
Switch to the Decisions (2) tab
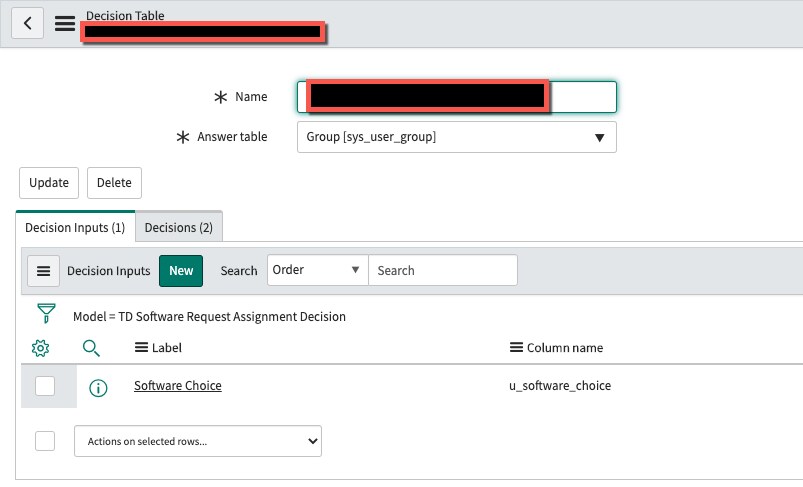(179, 227)
